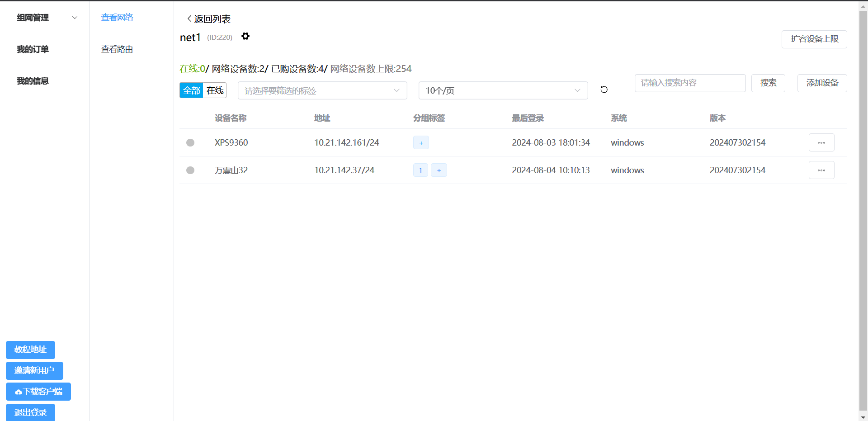The width and height of the screenshot is (868, 421).
Task: Click the vertical page scrollbar
Action: click(x=863, y=210)
